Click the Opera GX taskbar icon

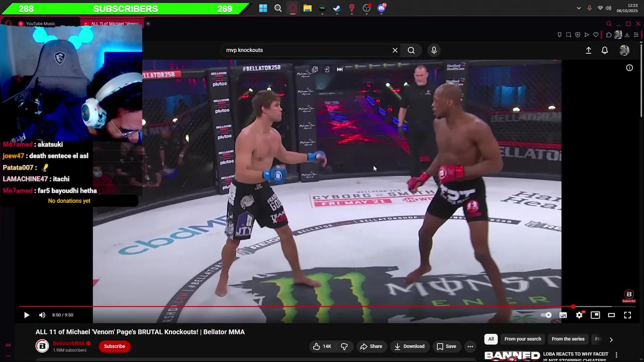point(293,8)
